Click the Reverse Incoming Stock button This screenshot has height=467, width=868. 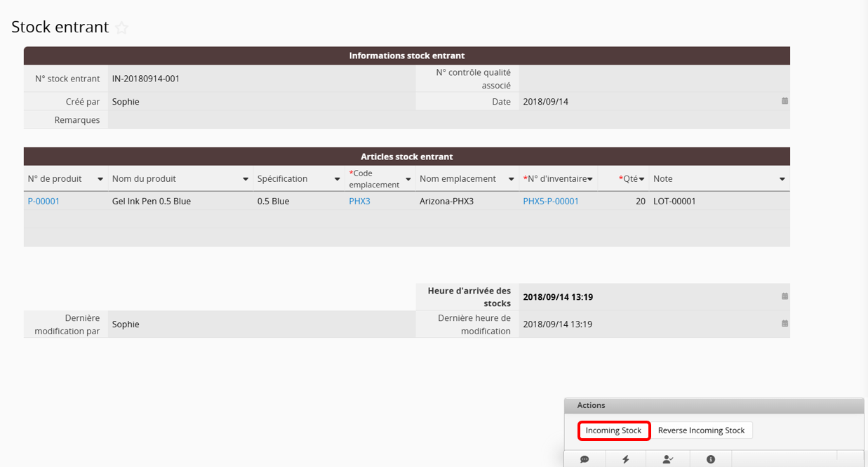[701, 430]
